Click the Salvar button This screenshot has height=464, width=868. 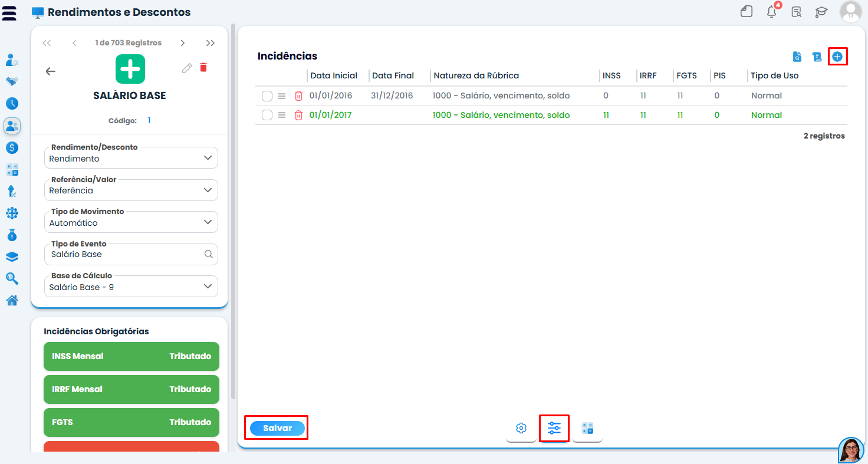(x=277, y=428)
